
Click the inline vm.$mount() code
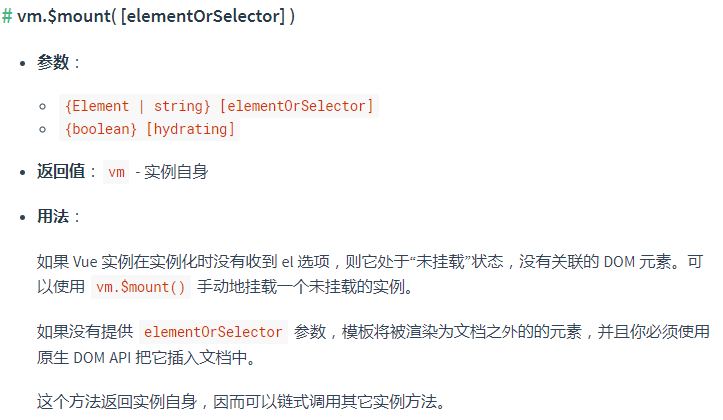(x=140, y=287)
